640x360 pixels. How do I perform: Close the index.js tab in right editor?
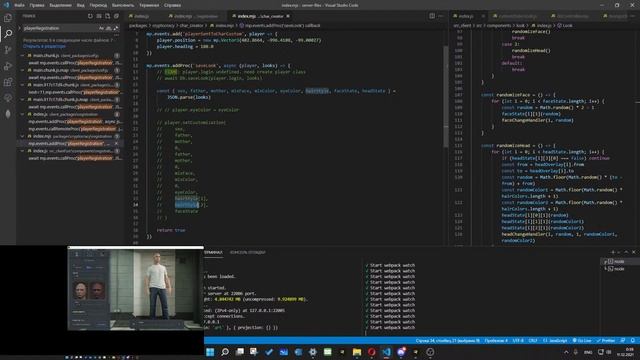coord(483,16)
